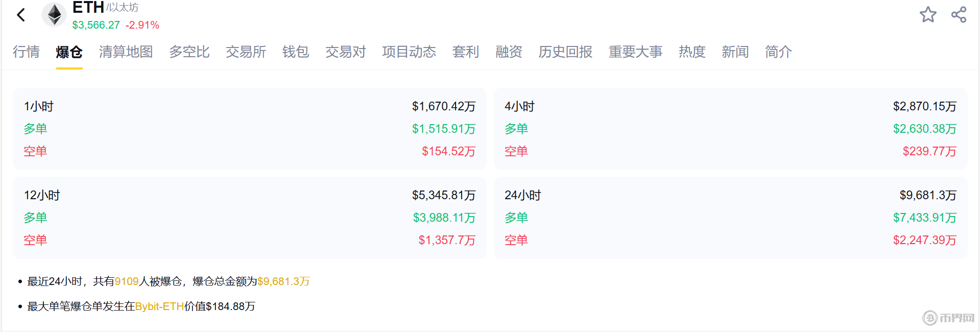Viewport: 980px width, 332px height.
Task: Select the 爆仓 tab
Action: coord(69,52)
